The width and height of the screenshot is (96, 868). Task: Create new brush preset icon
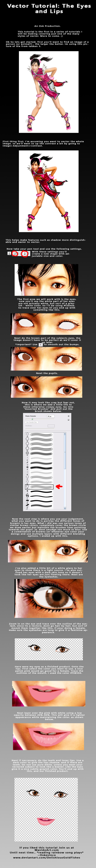tap(69, 420)
